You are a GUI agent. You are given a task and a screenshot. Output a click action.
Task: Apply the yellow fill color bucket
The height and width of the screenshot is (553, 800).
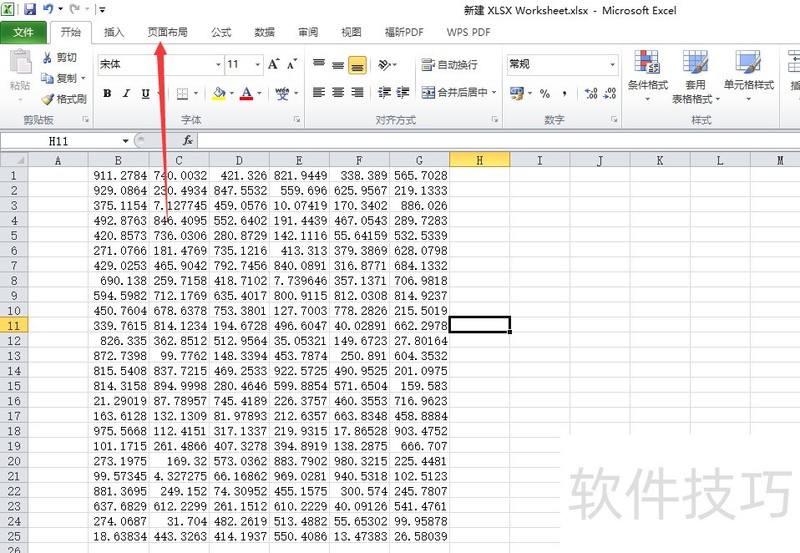tap(219, 93)
